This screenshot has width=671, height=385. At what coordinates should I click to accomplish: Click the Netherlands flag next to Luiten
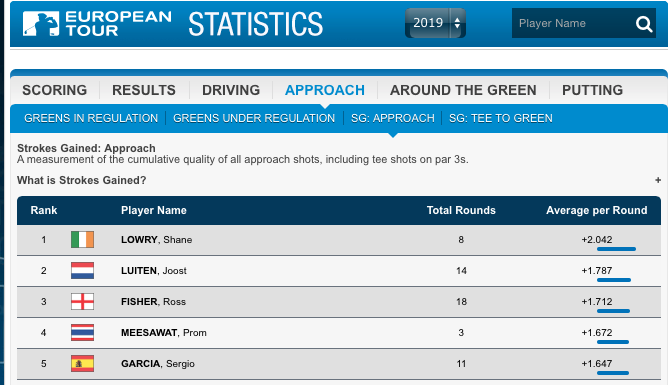point(82,271)
